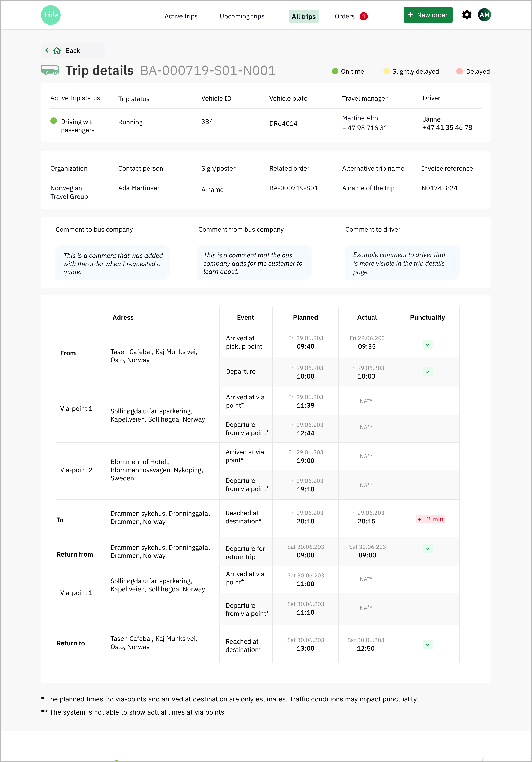Click trip ID BA-000719-S01-N001
This screenshot has height=762, width=532.
pos(208,70)
